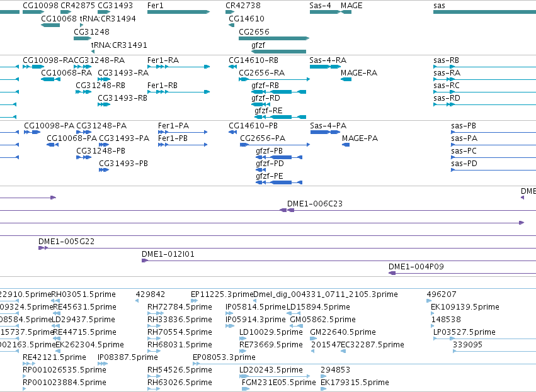Click the teal CG2656 gene bar
The width and height of the screenshot is (536, 392).
(x=274, y=38)
